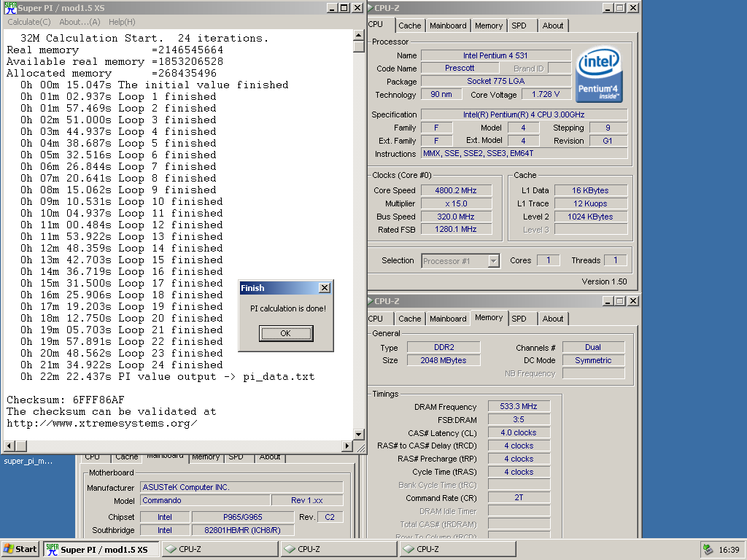Switch to Cache tab in top CPU-Z window
Image resolution: width=747 pixels, height=560 pixels.
tap(410, 26)
